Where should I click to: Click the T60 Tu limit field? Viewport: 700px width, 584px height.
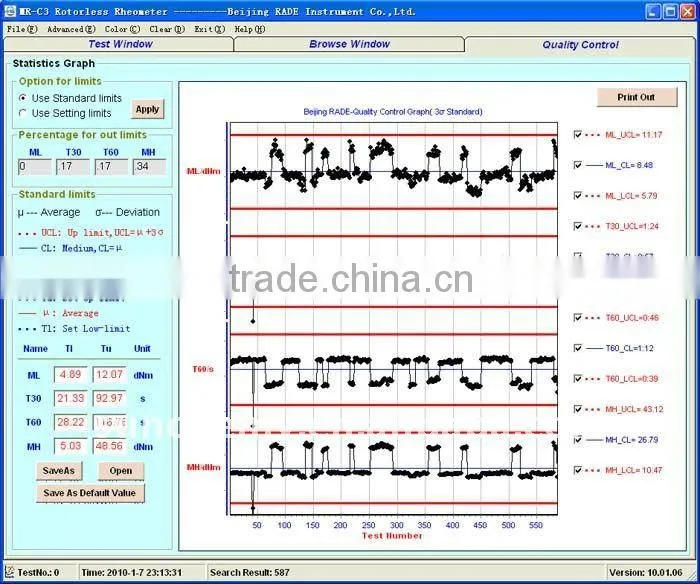pos(109,422)
